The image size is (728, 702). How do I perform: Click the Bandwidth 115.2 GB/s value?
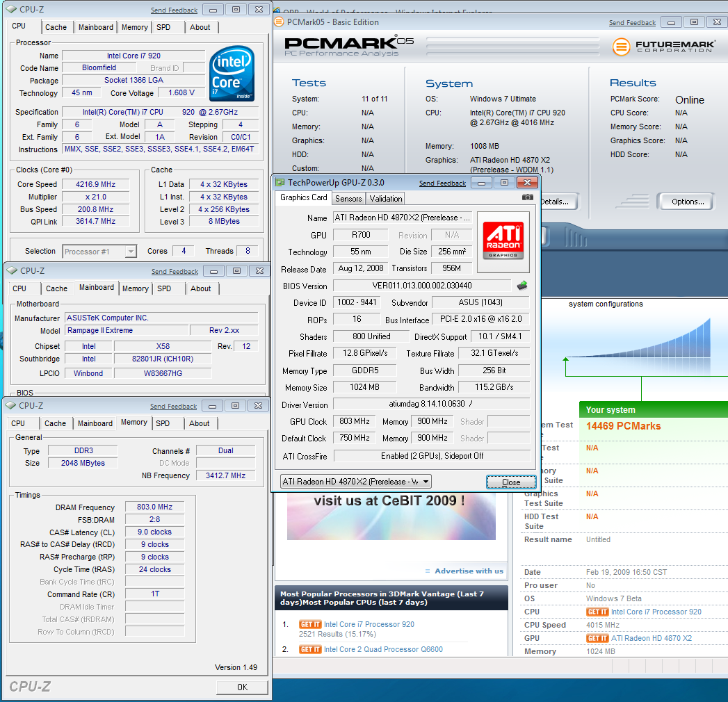point(494,387)
